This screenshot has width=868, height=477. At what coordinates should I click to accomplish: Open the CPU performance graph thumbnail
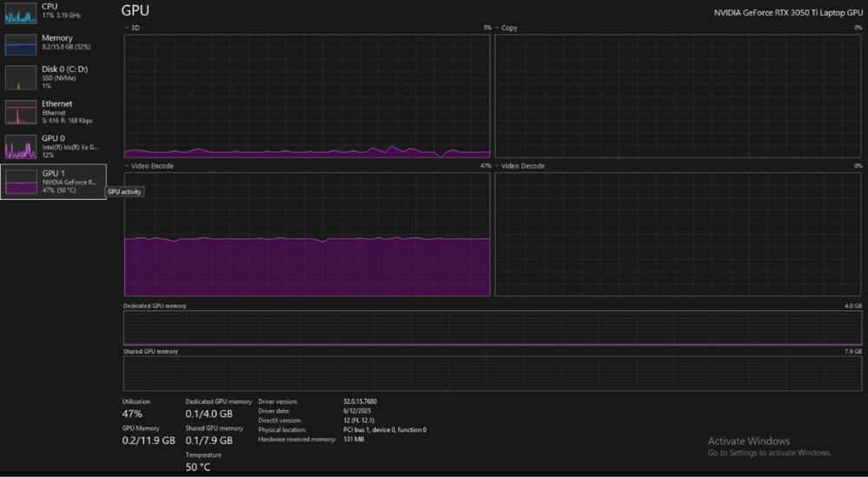tap(21, 13)
